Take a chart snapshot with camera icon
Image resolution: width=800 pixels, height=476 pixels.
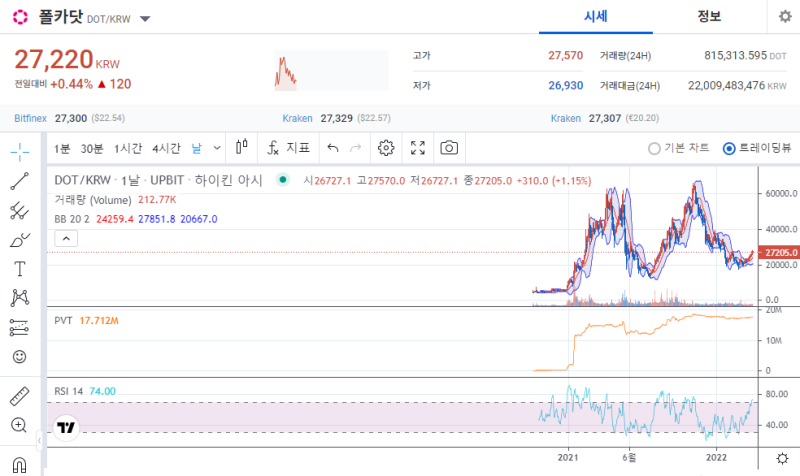pos(449,148)
